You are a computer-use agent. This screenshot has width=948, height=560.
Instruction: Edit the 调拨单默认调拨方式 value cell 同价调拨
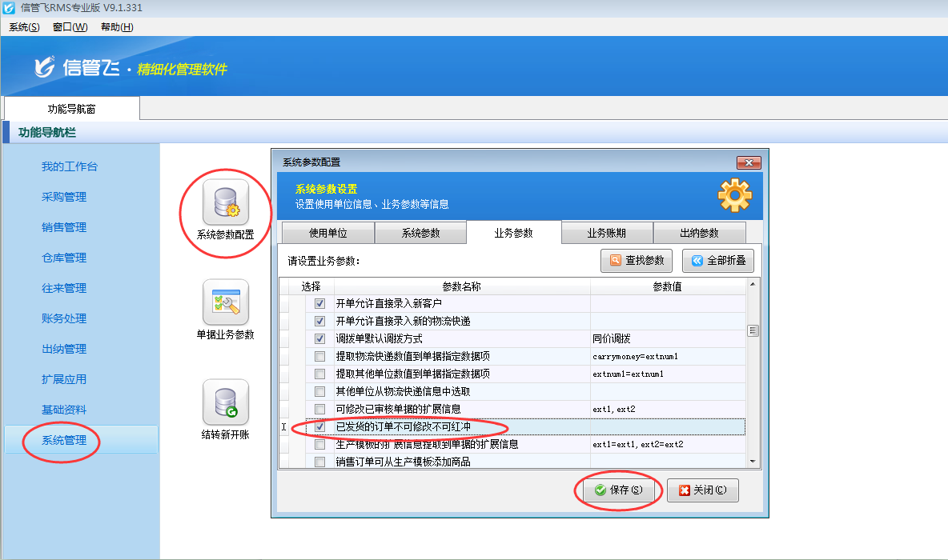667,339
